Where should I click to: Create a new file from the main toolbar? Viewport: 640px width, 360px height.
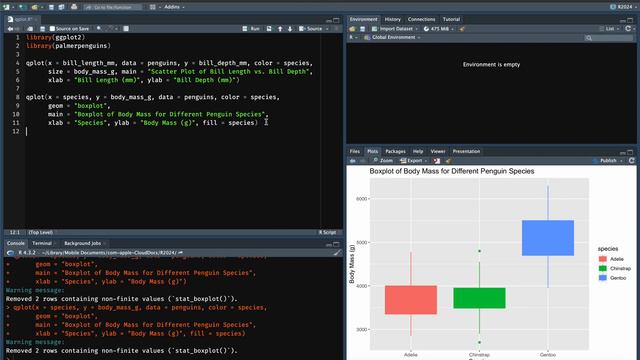click(x=6, y=7)
